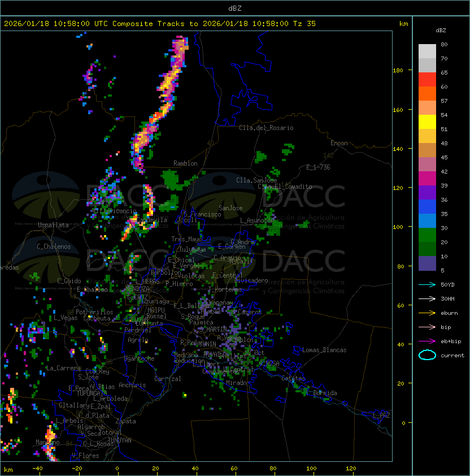This screenshot has height=476, width=470.
Task: Click the Agrelo label
Action: 138,340
